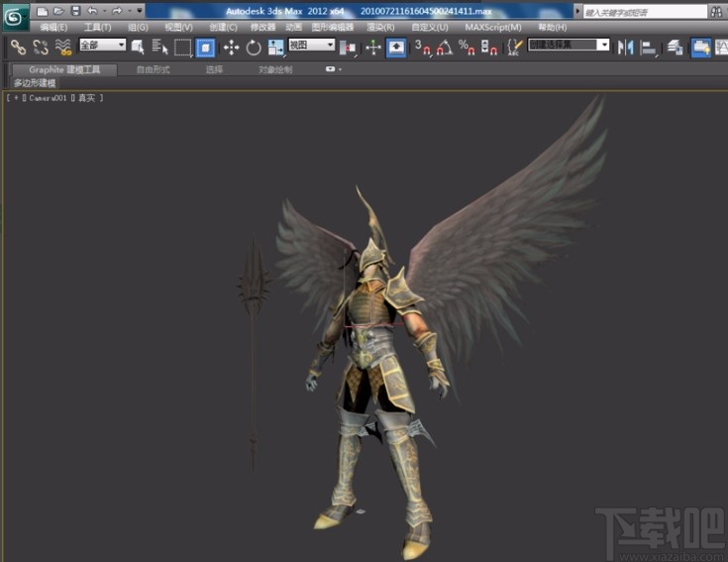This screenshot has width=728, height=562.
Task: Click the Use Pivot Point Center icon
Action: (x=348, y=48)
